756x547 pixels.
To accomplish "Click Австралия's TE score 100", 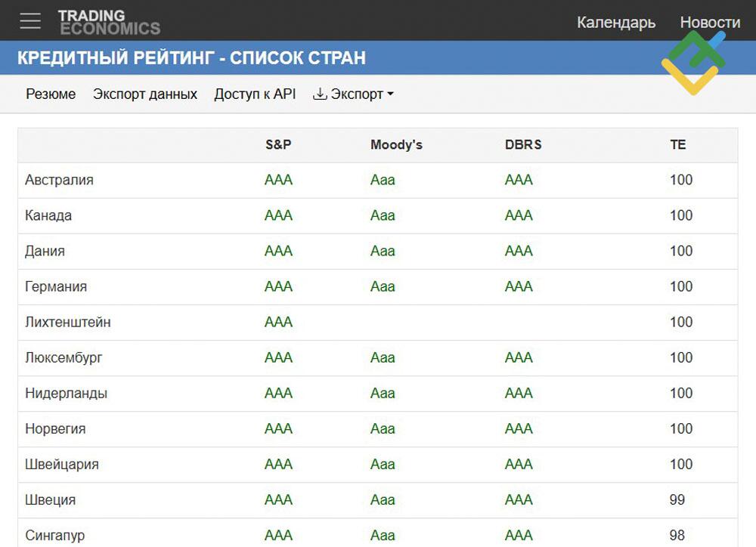I will 681,180.
